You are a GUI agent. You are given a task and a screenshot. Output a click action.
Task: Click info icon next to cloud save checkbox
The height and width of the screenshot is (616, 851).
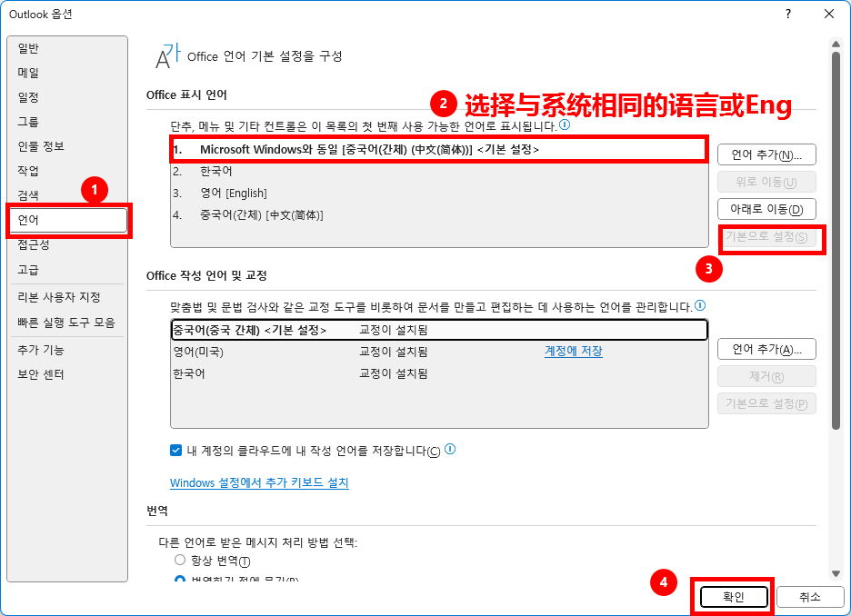tap(450, 449)
